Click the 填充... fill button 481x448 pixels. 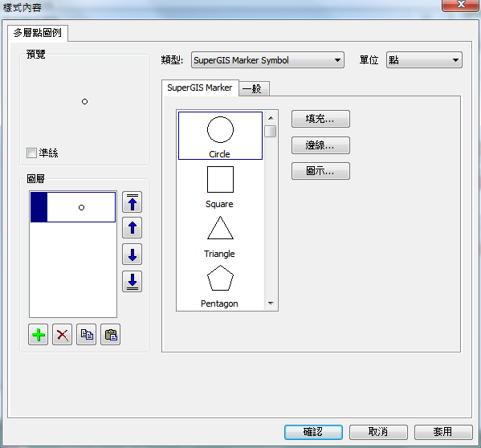click(x=320, y=119)
